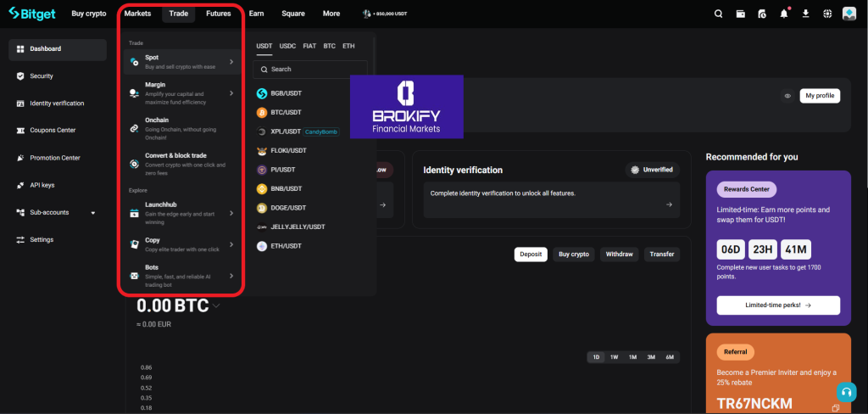Screen dimensions: 868x414
Task: Click the Deposit button
Action: coord(531,255)
